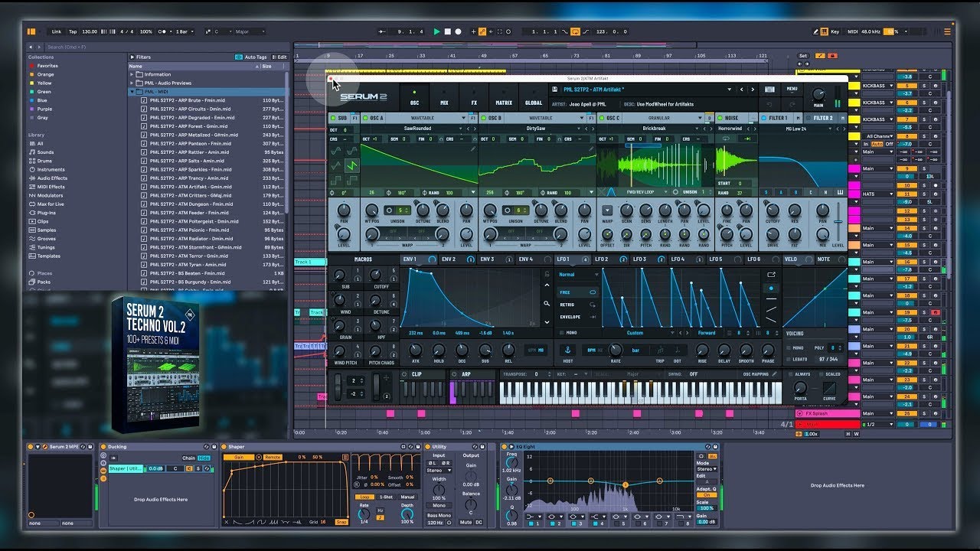Toggle FILTER 1 enable switch
Screen dimensions: 980x551
pos(764,119)
